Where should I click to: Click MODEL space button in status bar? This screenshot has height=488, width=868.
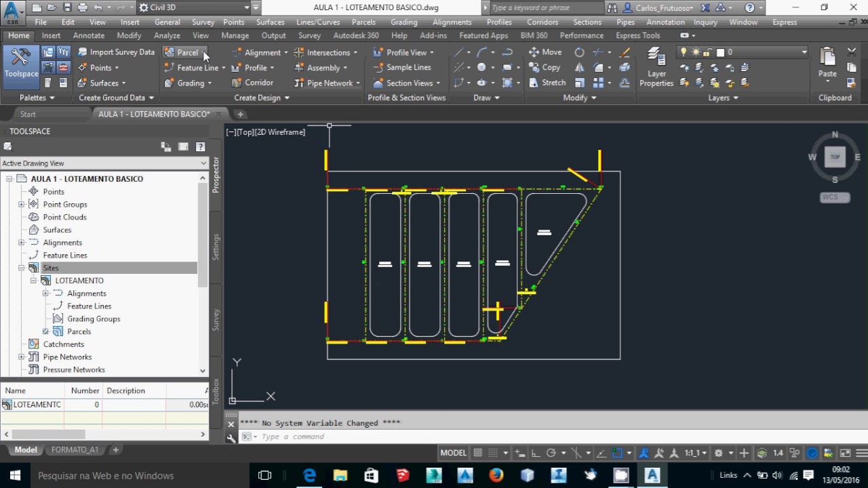pyautogui.click(x=453, y=453)
